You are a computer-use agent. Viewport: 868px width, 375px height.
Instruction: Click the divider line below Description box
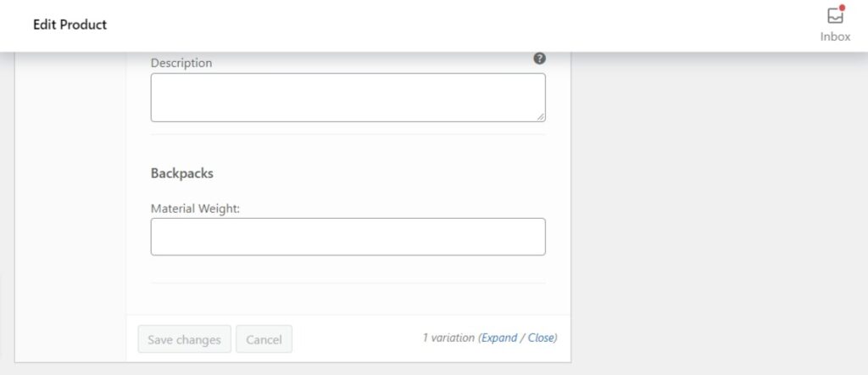coord(348,134)
